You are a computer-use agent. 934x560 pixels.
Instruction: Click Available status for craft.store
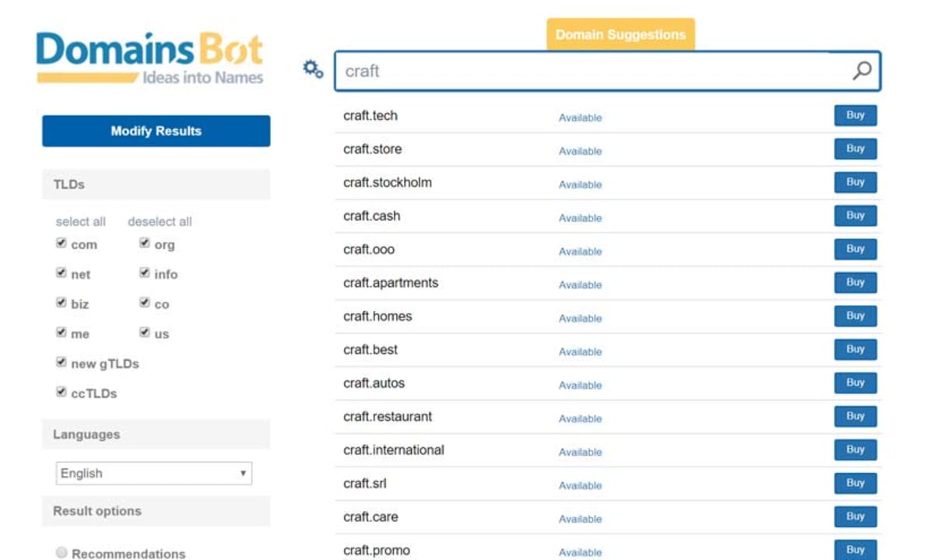point(581,151)
